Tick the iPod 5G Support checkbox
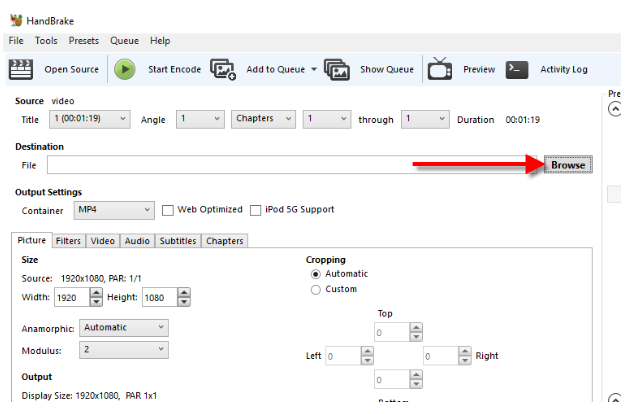Viewport: 628px width, 414px height. (256, 210)
